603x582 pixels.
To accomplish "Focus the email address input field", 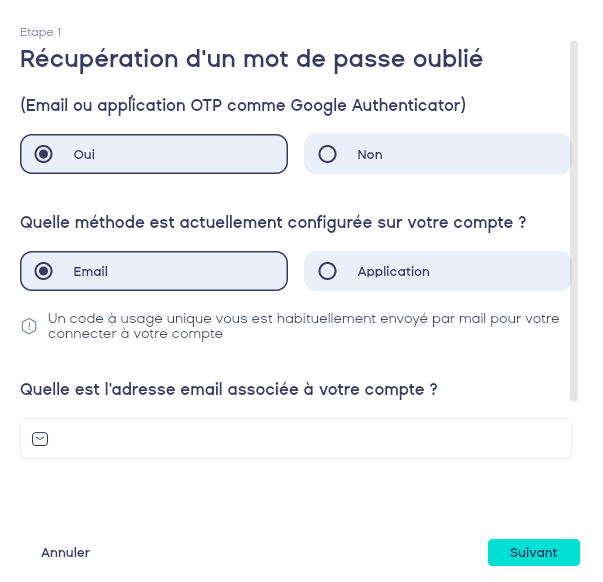I will (310, 438).
